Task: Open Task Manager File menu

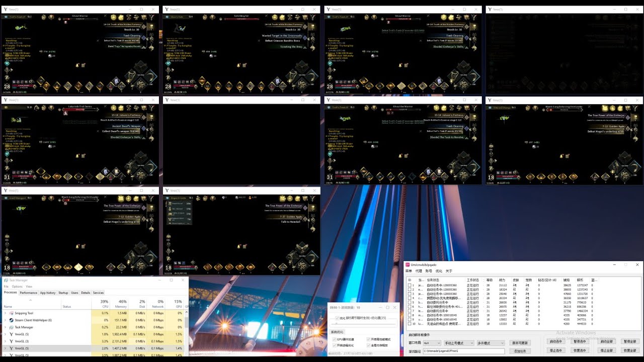Action: pyautogui.click(x=6, y=287)
